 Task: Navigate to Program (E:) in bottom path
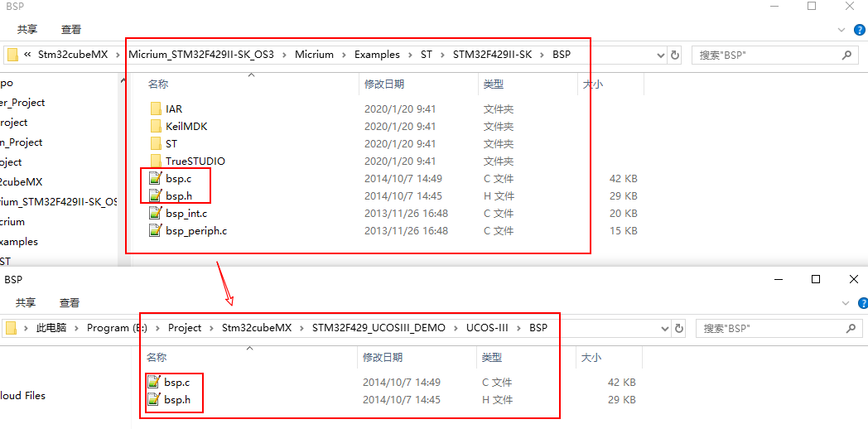pyautogui.click(x=117, y=328)
